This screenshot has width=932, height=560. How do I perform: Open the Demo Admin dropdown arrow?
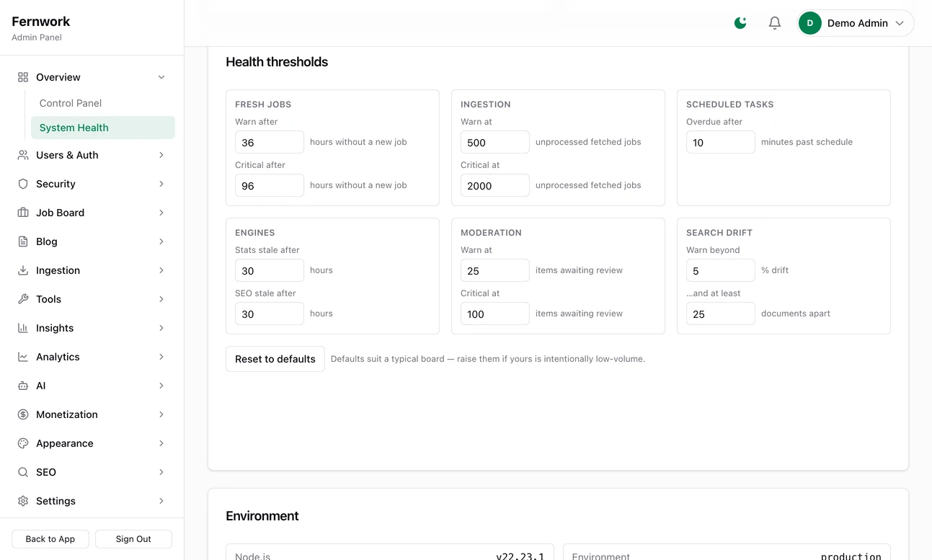click(x=900, y=23)
